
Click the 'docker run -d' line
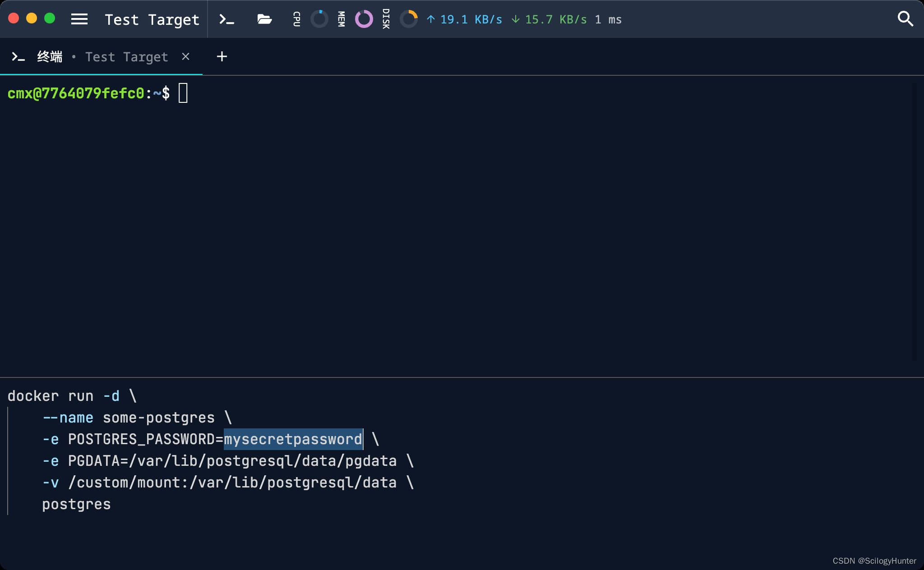[72, 396]
